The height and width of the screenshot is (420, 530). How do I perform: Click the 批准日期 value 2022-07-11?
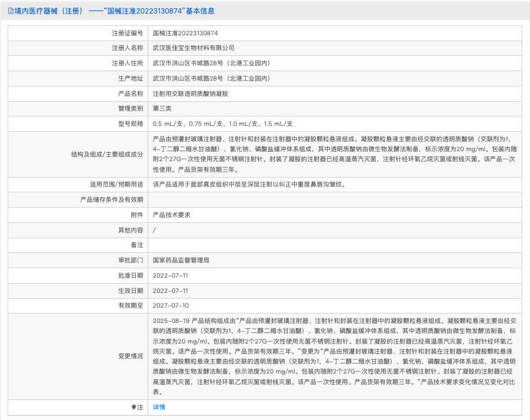click(x=170, y=275)
